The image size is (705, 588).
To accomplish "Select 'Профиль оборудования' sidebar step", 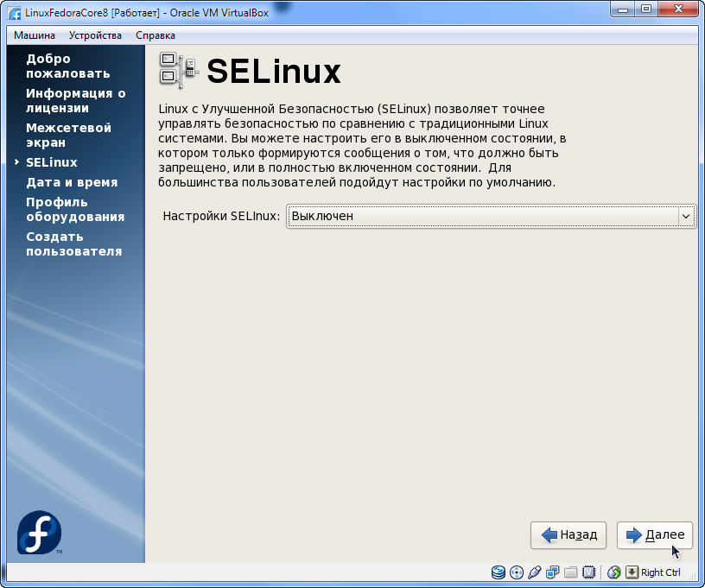I will (75, 209).
